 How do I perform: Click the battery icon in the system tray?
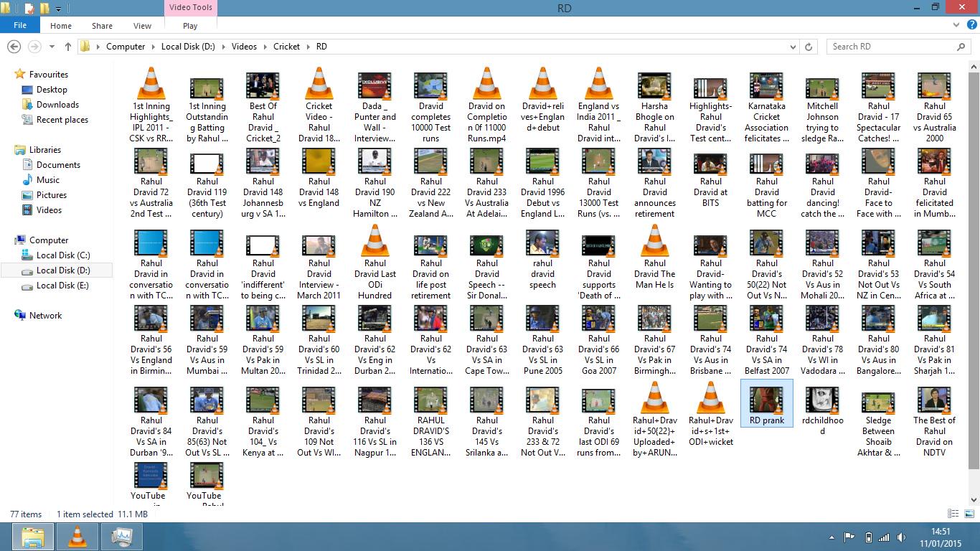(868, 537)
